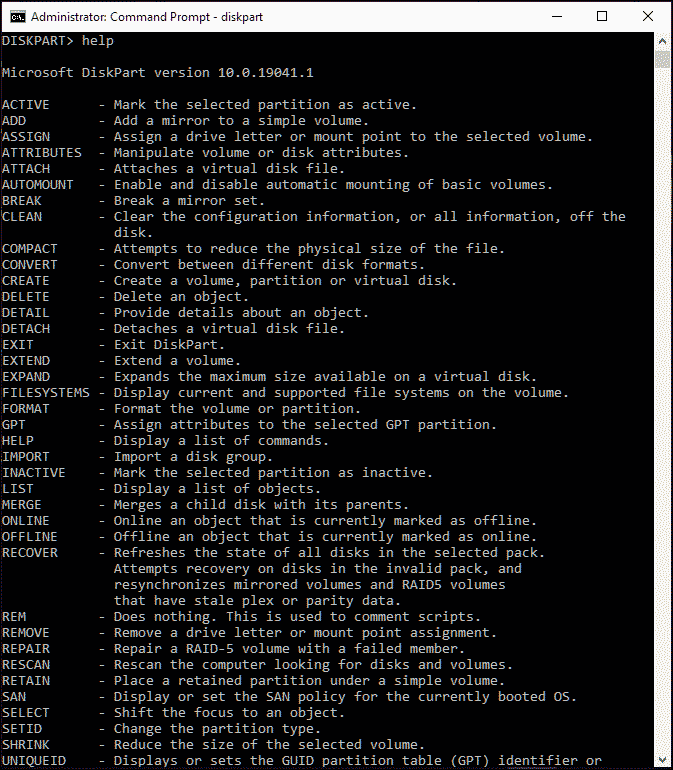
Task: Maximize the diskpart window
Action: [x=602, y=16]
